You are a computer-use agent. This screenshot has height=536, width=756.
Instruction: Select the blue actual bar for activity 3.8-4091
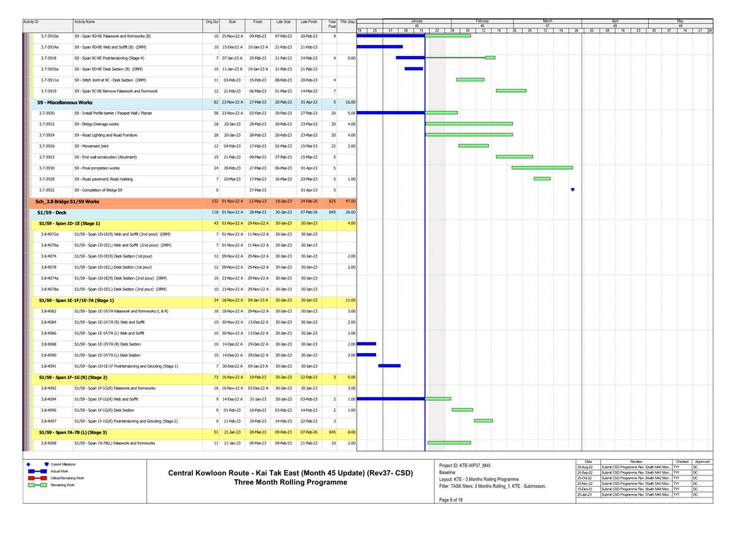389,366
